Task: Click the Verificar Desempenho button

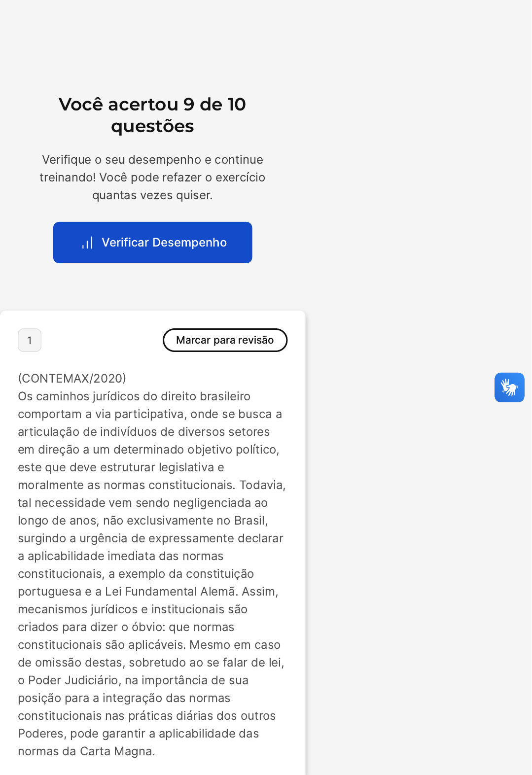Action: click(152, 243)
